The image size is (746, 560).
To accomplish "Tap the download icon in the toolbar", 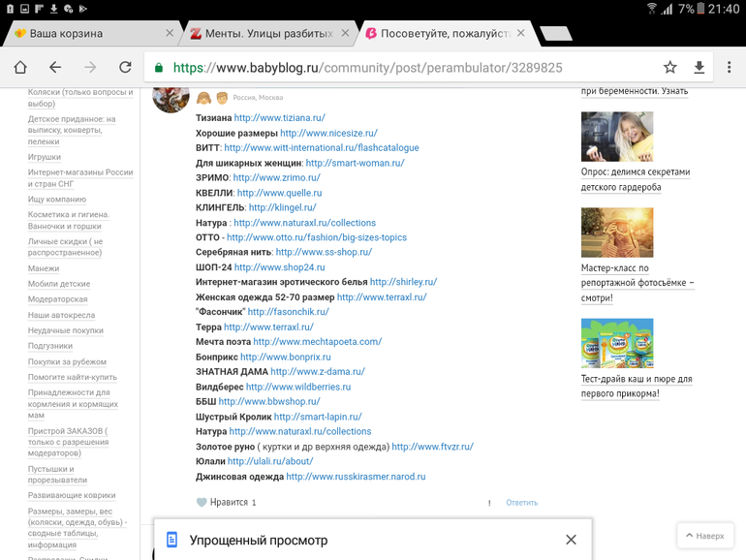I will [699, 68].
